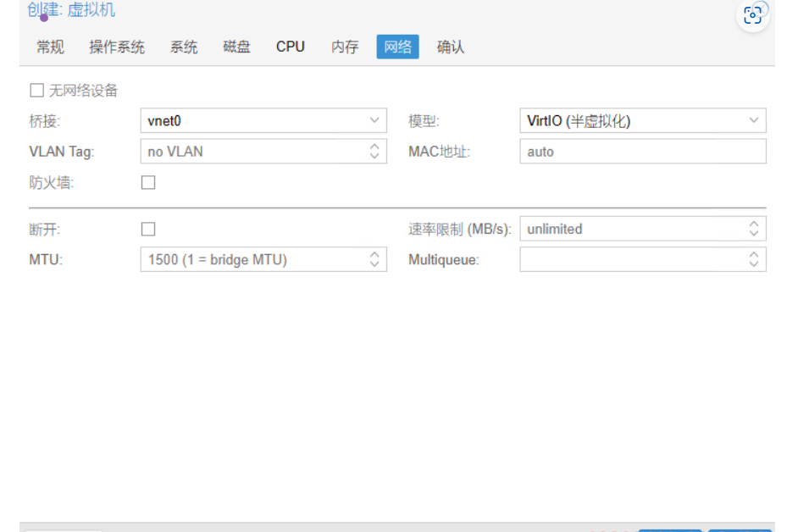Toggle the 防火墙 firewall checkbox
This screenshot has width=809, height=532.
pos(148,183)
